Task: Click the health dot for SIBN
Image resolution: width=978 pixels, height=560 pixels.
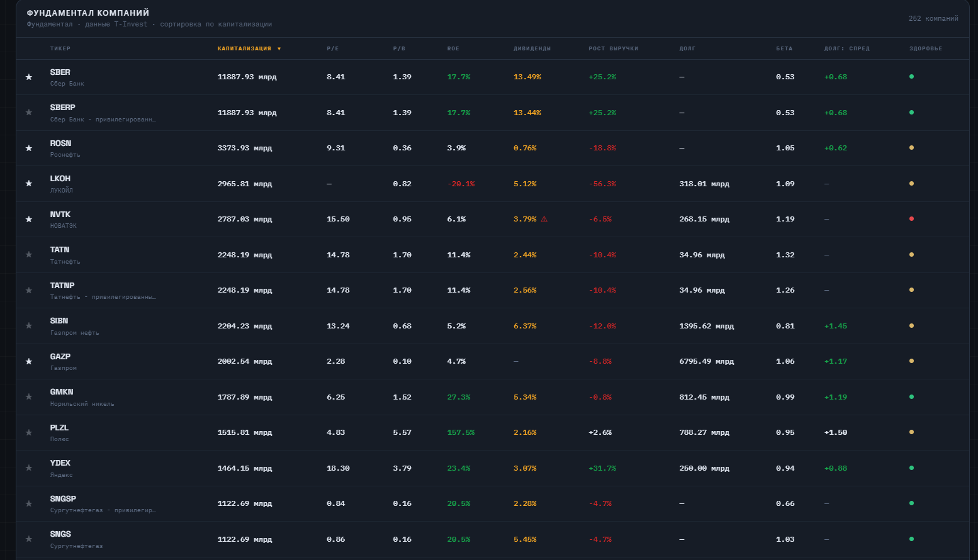Action: coord(911,326)
